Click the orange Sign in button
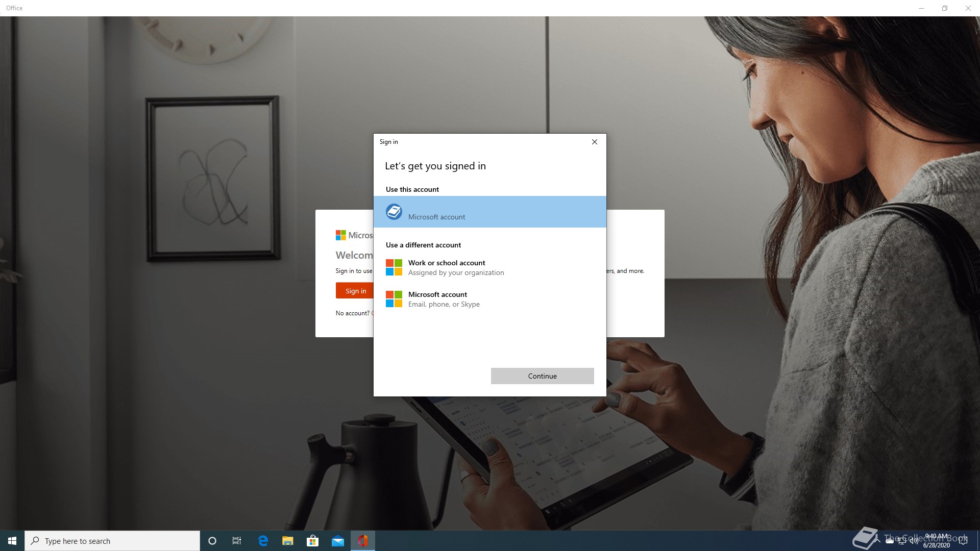The width and height of the screenshot is (980, 551). click(x=355, y=291)
